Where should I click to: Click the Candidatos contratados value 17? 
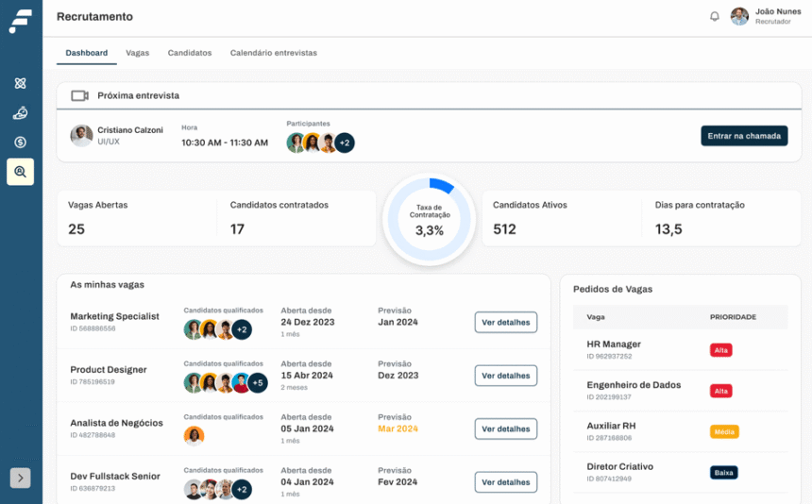237,229
